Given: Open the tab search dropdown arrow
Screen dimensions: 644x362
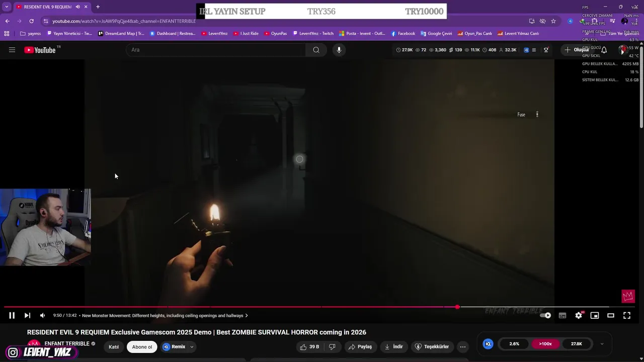Looking at the screenshot, I should (7, 7).
